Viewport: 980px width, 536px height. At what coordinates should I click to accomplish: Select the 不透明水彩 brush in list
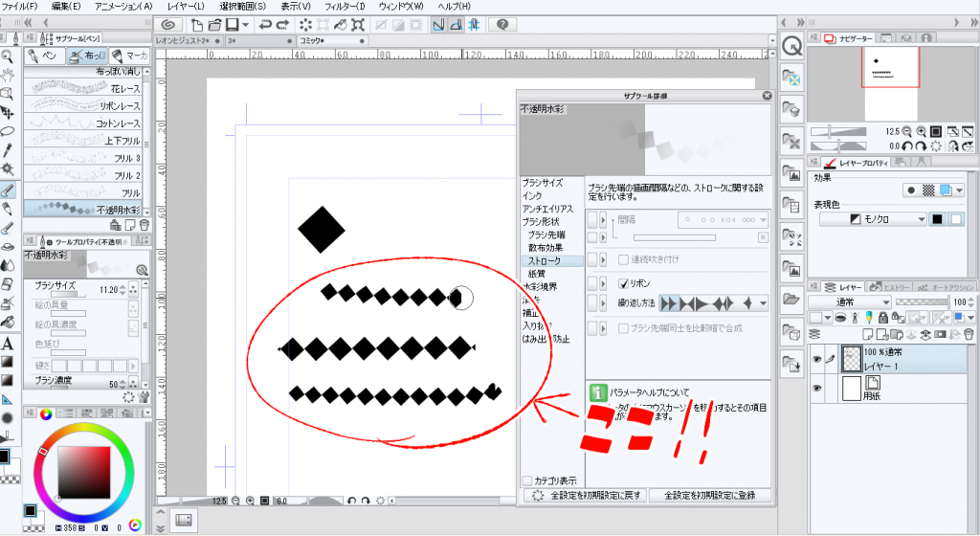pos(83,210)
